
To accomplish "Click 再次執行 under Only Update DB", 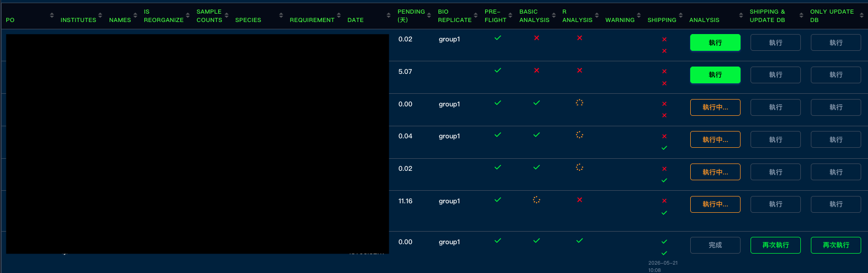I will 836,245.
